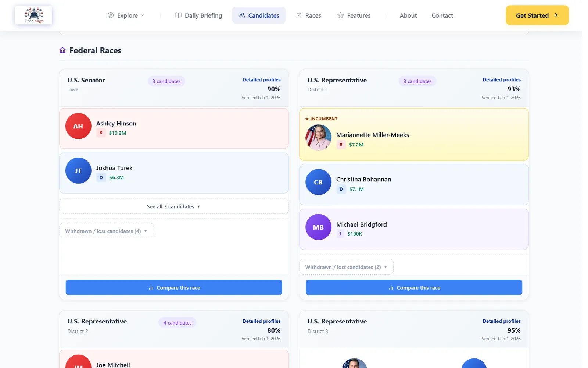Click Ashley Hinson's AH avatar
The height and width of the screenshot is (368, 588).
point(78,126)
